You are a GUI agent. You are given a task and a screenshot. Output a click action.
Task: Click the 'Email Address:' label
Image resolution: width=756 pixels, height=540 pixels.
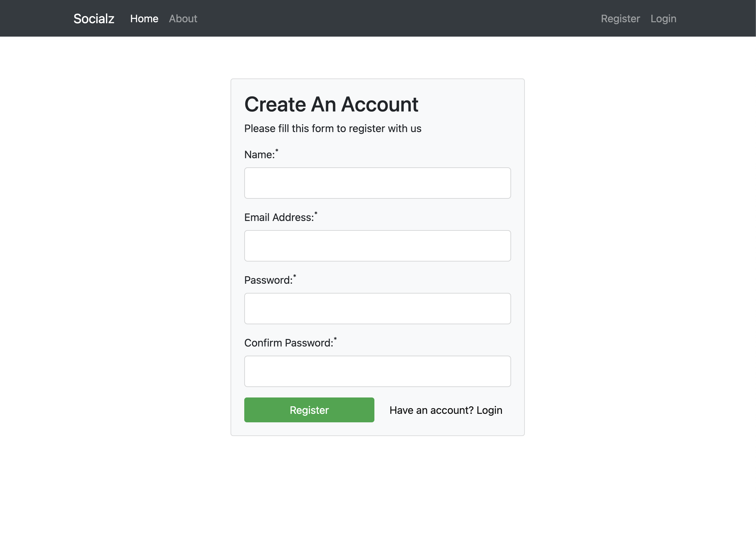coord(279,217)
